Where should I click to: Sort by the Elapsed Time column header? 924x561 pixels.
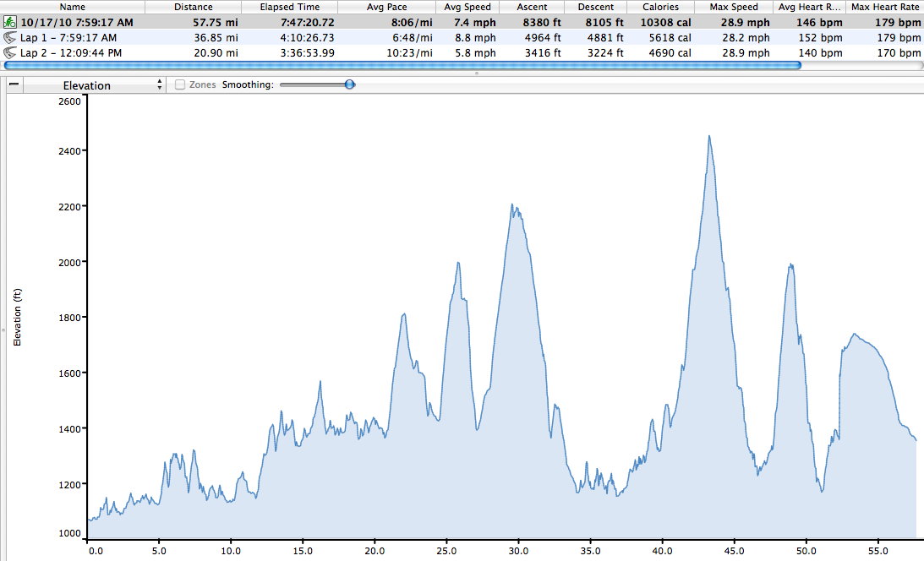[290, 7]
